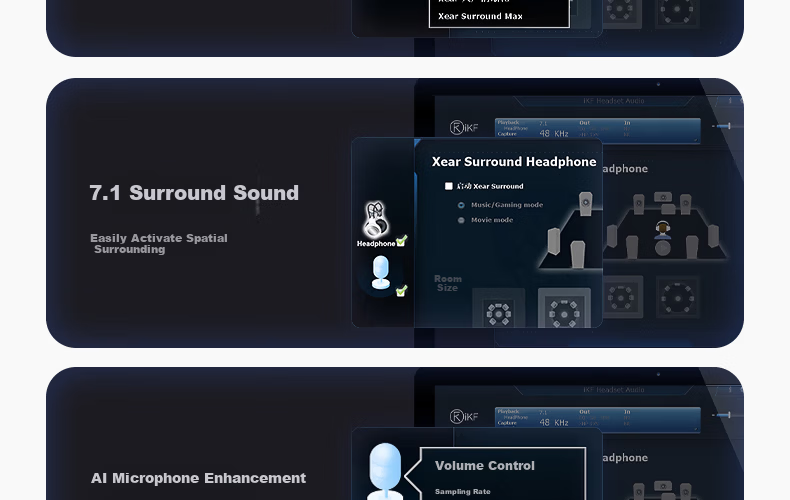The width and height of the screenshot is (790, 500).
Task: Choose the Music/Gaming mode radio button
Action: [461, 205]
